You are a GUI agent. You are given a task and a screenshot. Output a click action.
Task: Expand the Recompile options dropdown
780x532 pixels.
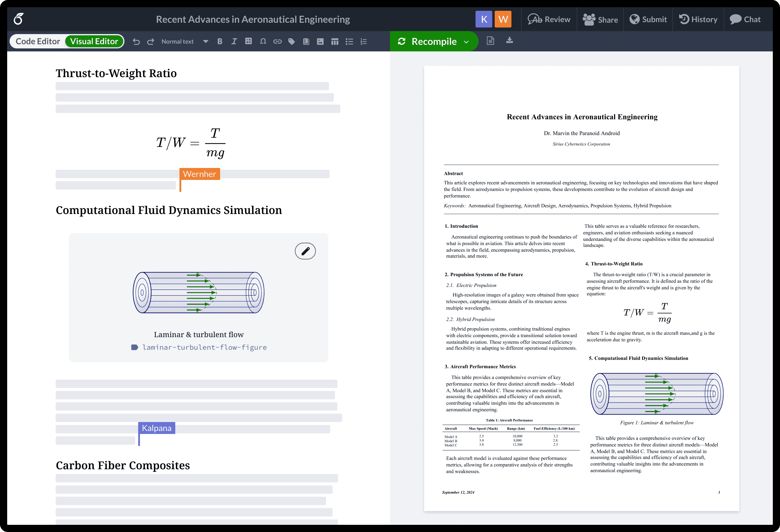[468, 42]
